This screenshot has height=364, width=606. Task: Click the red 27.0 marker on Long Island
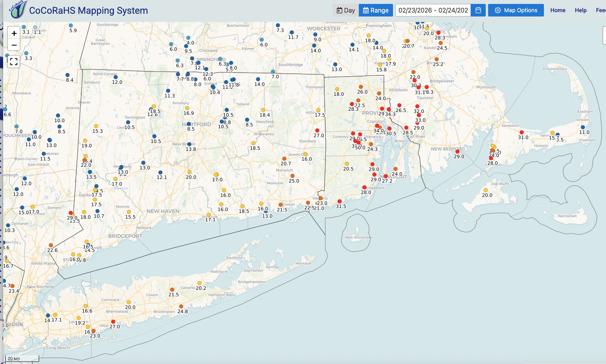click(113, 322)
